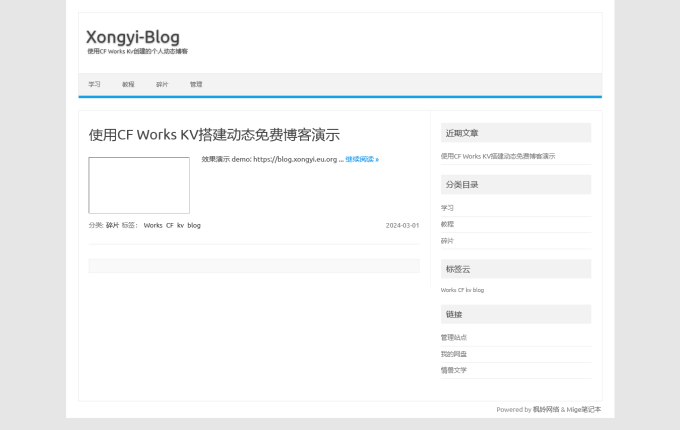Open the 我的网盘 sidebar link
Image resolution: width=680 pixels, height=430 pixels.
pos(454,354)
